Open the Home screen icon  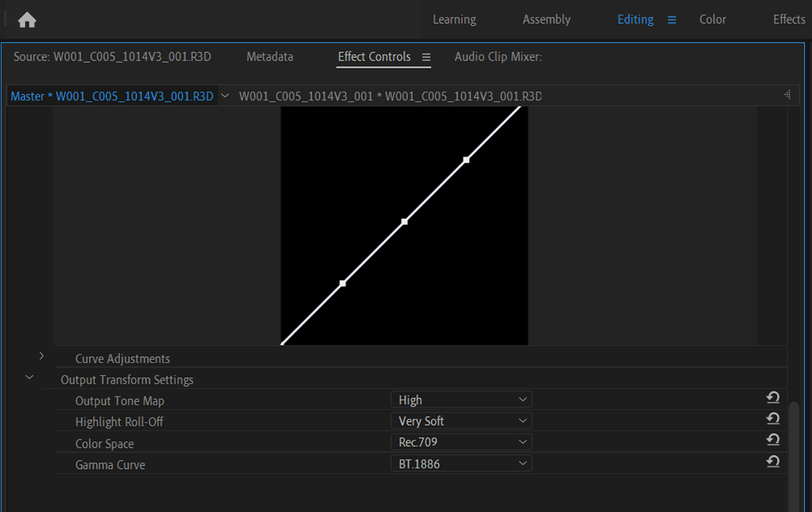coord(27,20)
